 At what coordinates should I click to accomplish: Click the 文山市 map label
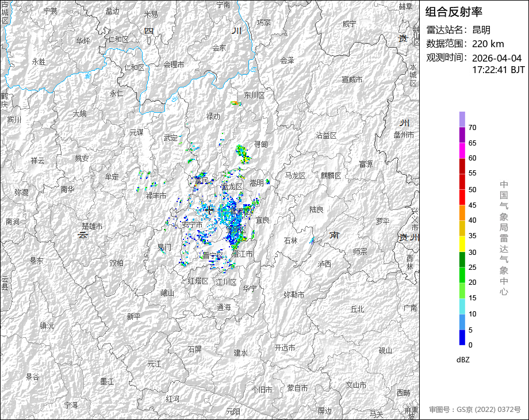[356, 385]
